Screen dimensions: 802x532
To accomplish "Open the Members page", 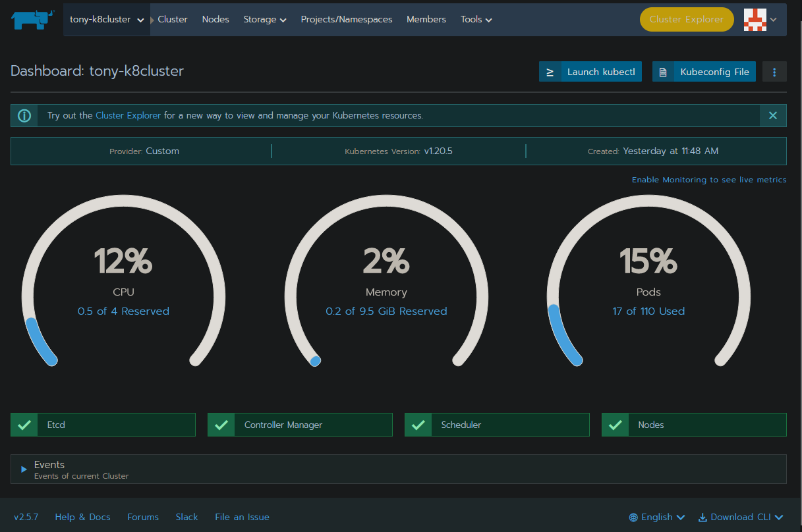I will coord(426,19).
